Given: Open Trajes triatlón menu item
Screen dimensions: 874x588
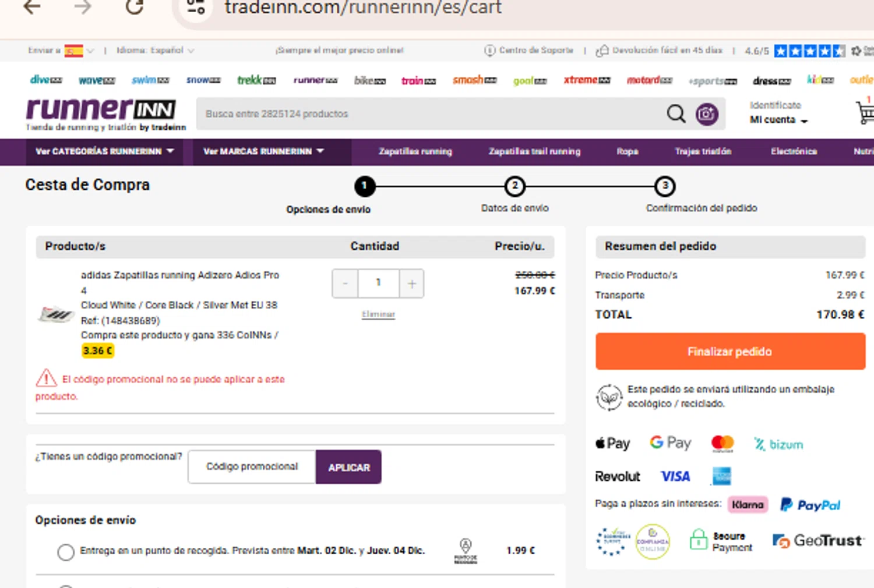Looking at the screenshot, I should 703,151.
